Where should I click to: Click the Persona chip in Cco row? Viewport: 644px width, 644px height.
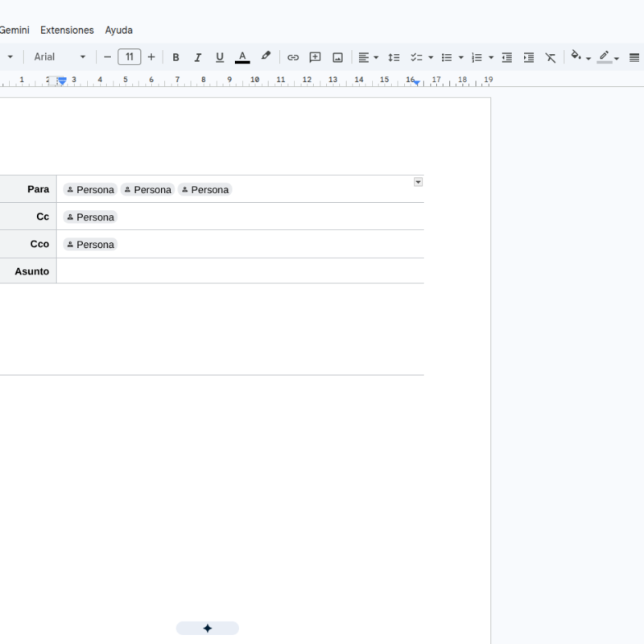tap(90, 245)
